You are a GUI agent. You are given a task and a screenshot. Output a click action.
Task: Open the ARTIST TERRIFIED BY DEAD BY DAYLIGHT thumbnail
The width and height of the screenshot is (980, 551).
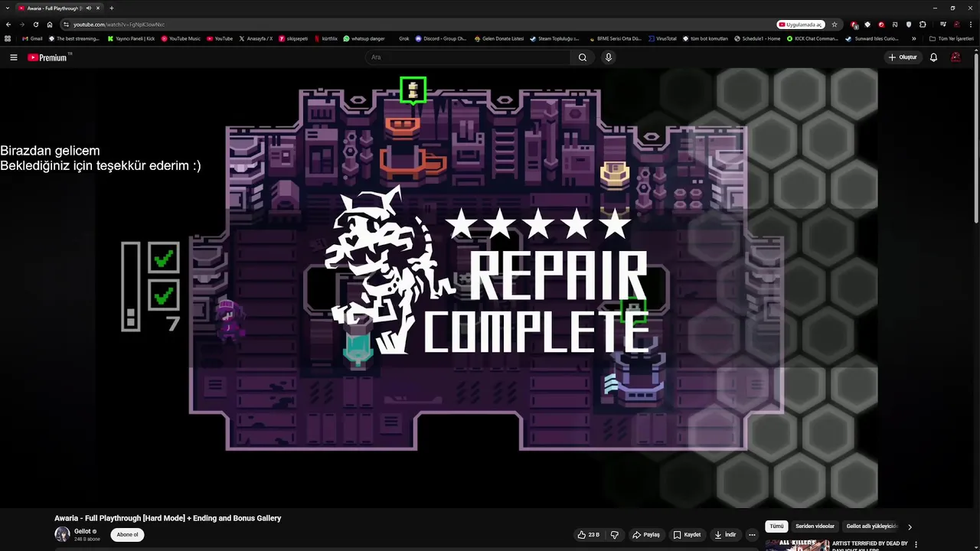point(798,545)
